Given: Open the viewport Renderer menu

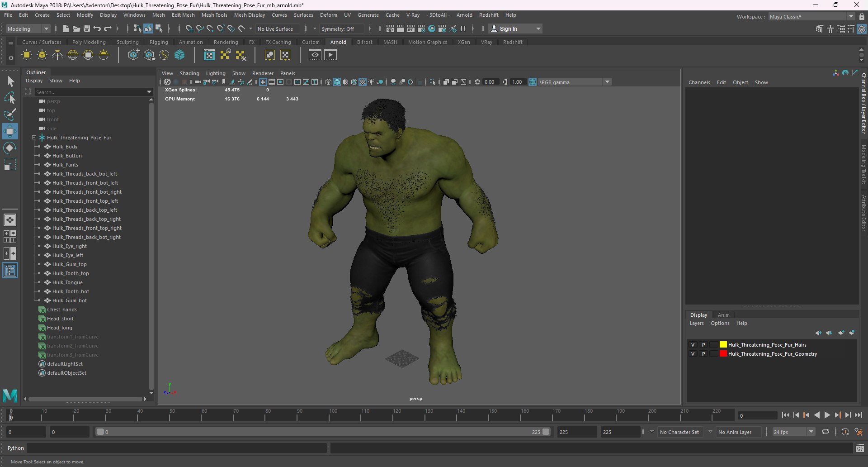Looking at the screenshot, I should (x=263, y=73).
